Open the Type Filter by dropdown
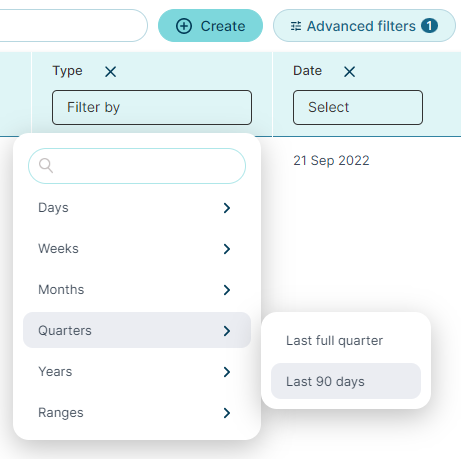The height and width of the screenshot is (459, 461). coord(152,107)
